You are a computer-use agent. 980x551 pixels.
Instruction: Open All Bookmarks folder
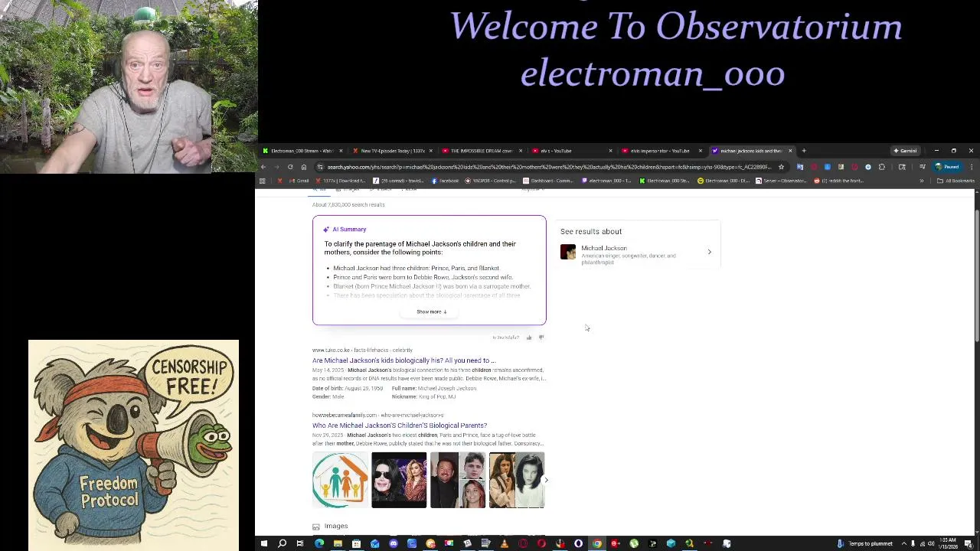[955, 181]
